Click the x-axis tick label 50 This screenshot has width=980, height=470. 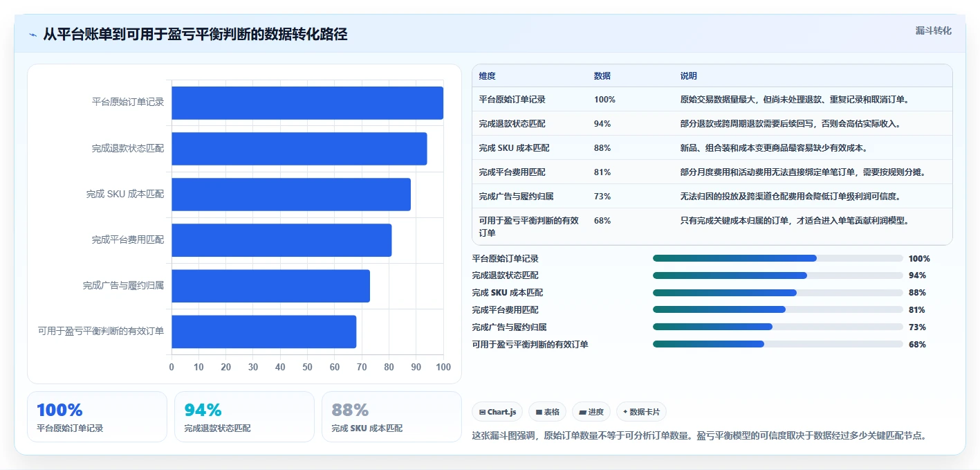(307, 367)
